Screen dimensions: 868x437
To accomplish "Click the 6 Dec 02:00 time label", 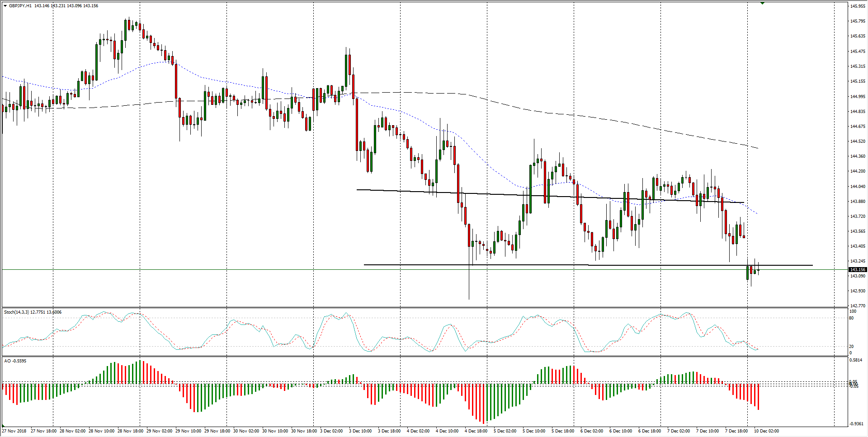I will pos(592,431).
